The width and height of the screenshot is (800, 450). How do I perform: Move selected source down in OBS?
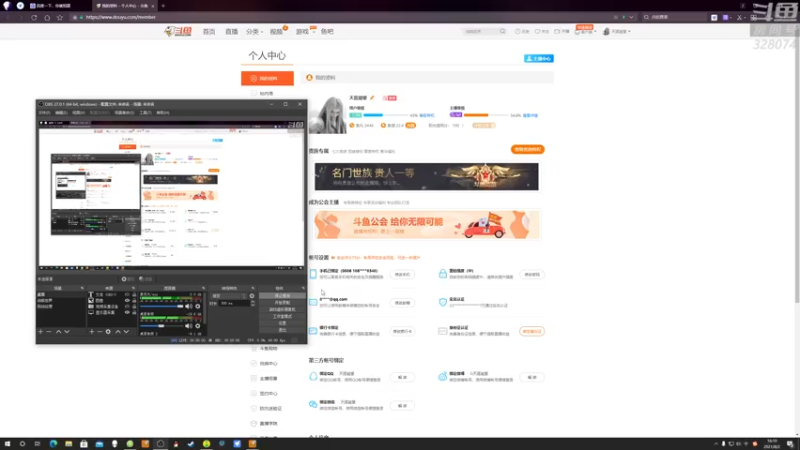pos(126,332)
